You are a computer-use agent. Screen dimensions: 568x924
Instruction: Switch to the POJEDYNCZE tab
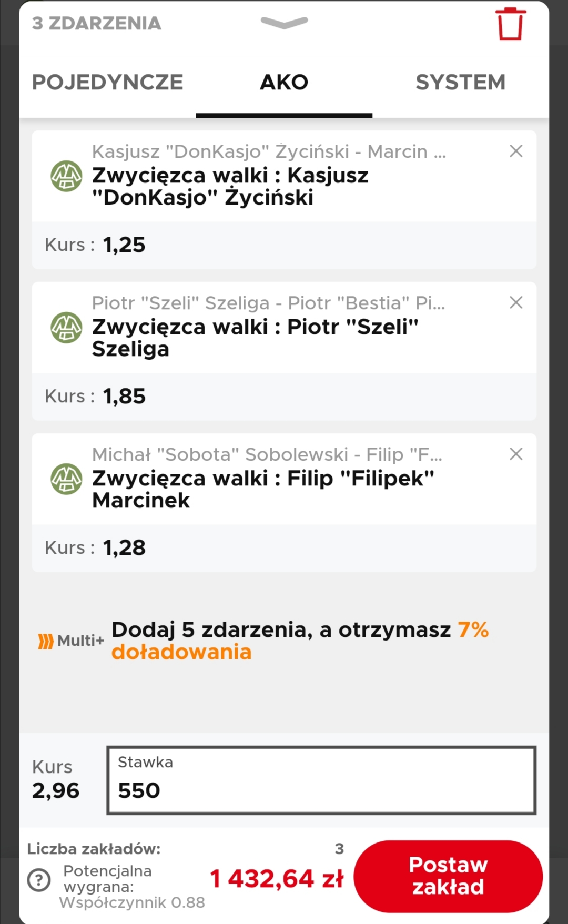tap(108, 83)
